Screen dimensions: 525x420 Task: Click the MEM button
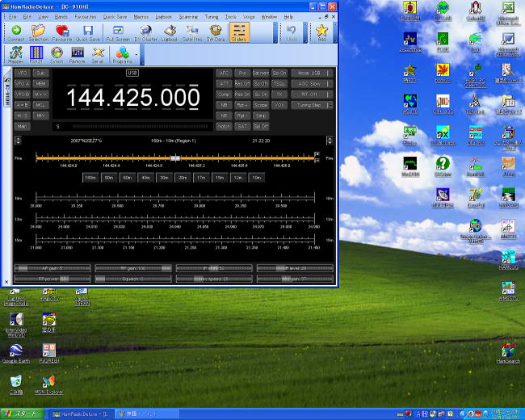41,84
